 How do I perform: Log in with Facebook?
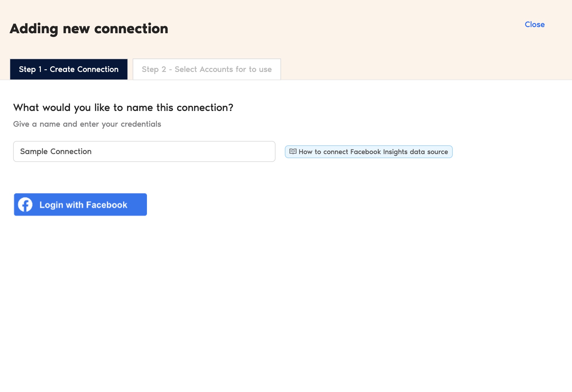pos(80,204)
